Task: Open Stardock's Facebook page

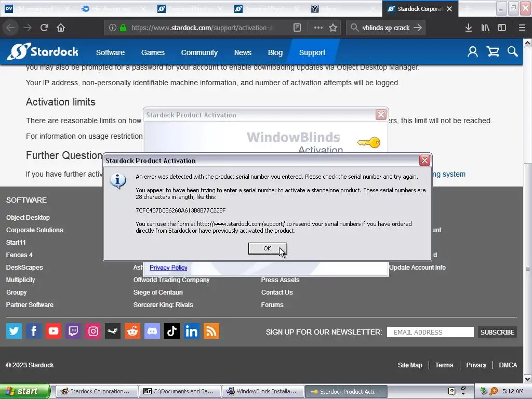Action: (34, 331)
